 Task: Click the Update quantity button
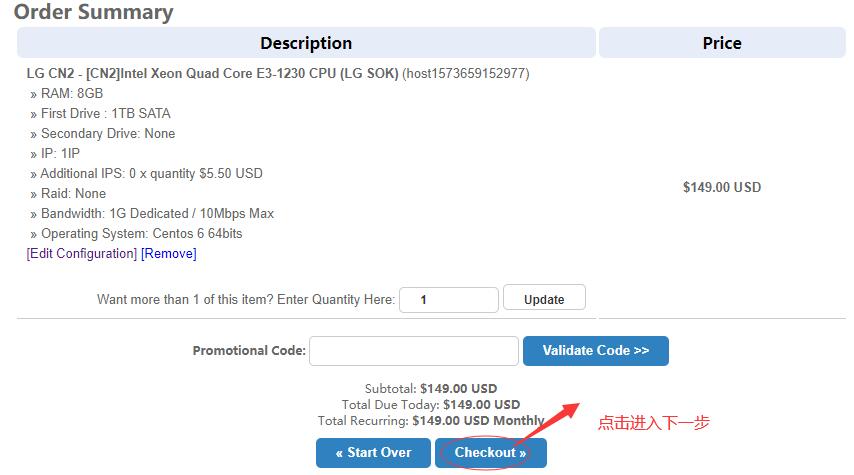(544, 299)
